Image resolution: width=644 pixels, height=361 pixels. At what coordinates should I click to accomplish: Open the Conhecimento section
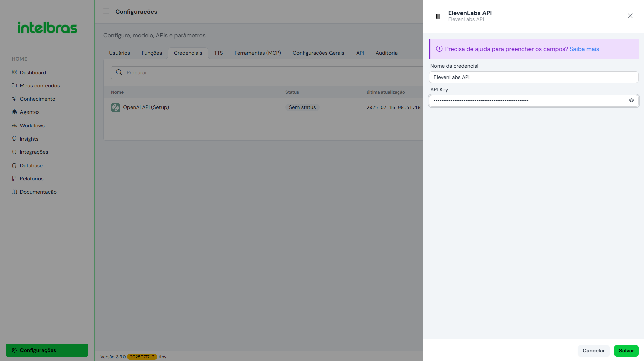pyautogui.click(x=38, y=99)
